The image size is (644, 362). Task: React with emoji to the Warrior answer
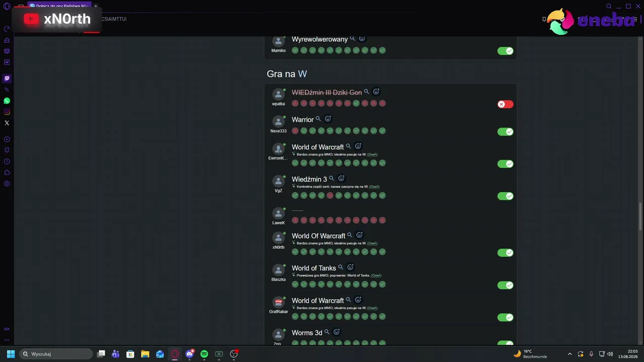pos(328,119)
